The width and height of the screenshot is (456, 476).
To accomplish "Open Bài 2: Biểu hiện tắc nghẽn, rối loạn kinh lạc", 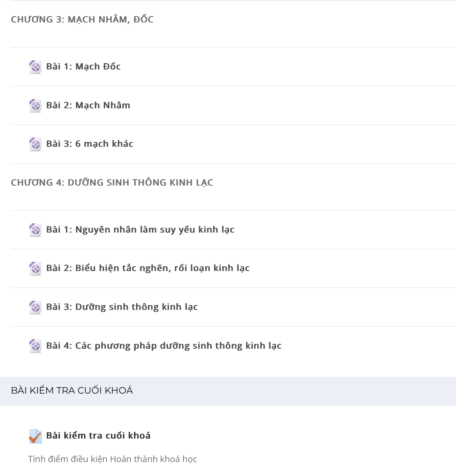I will pyautogui.click(x=148, y=268).
